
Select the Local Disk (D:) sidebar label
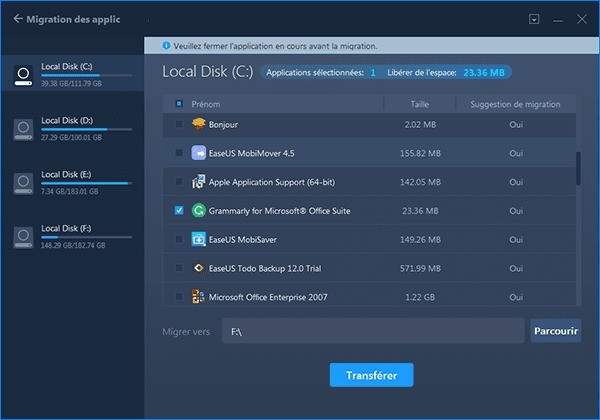tap(67, 120)
